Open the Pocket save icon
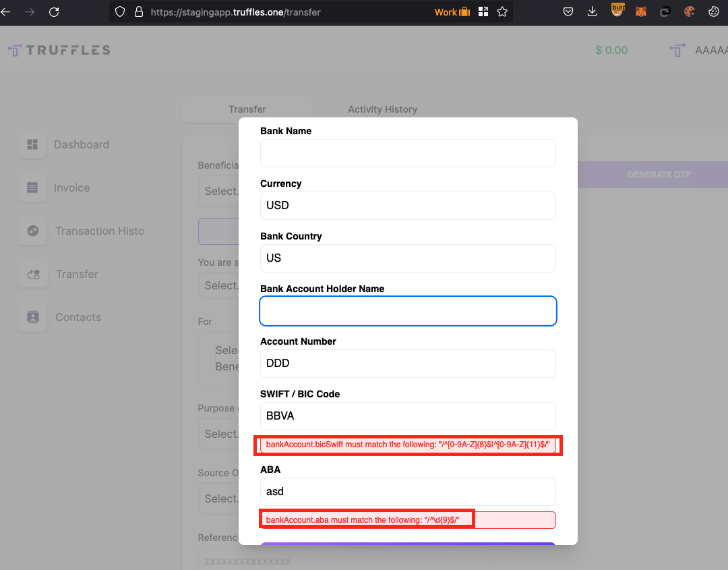Image resolution: width=728 pixels, height=570 pixels. (x=568, y=12)
